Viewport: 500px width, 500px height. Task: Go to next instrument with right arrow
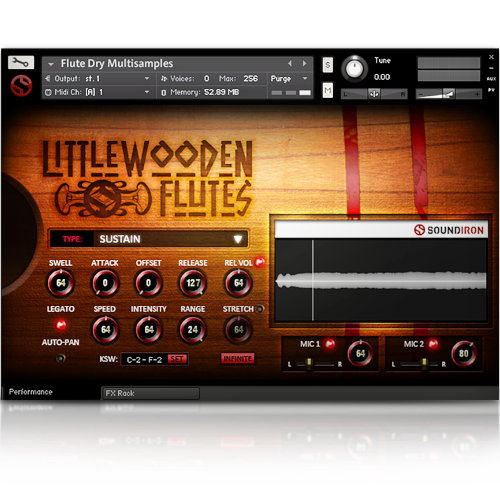tap(304, 63)
